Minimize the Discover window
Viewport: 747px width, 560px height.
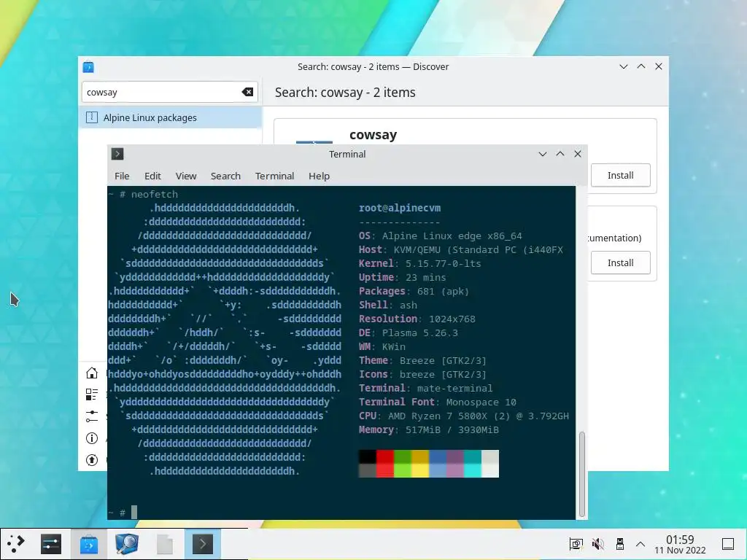pos(623,66)
